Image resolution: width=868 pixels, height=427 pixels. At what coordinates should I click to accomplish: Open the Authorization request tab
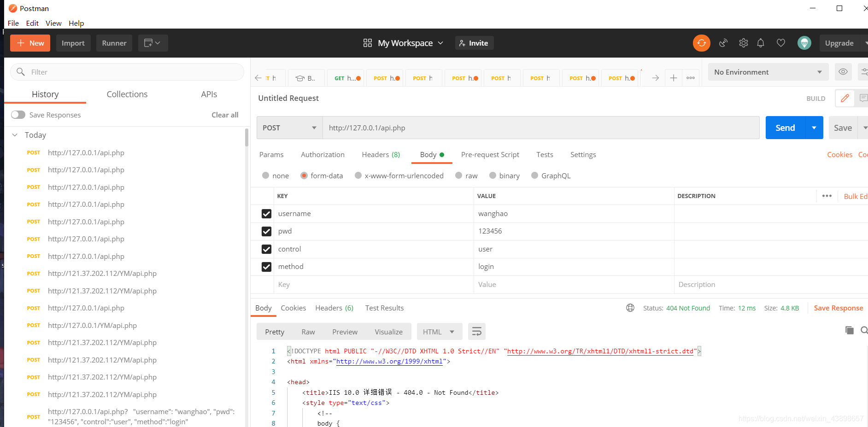[x=323, y=154]
